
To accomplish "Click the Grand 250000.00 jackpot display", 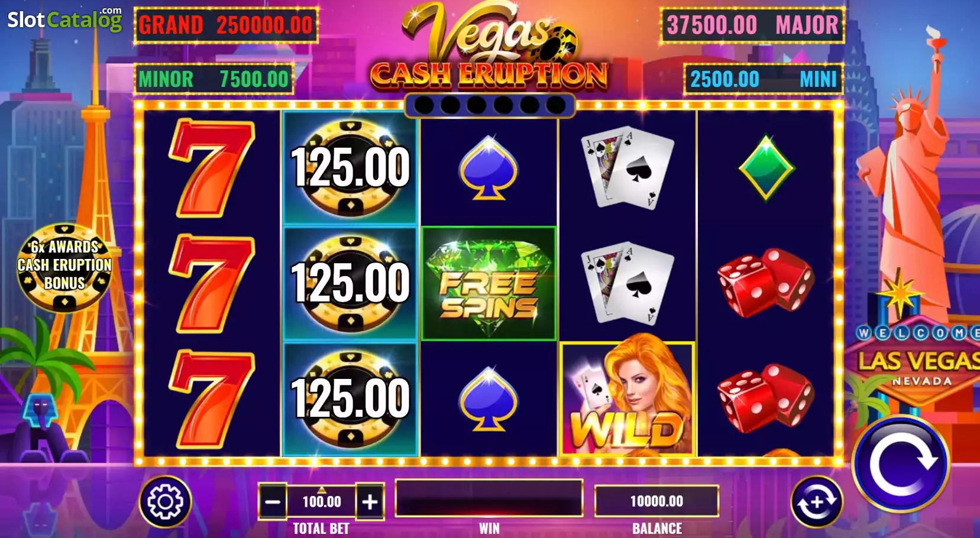I will pos(226,25).
